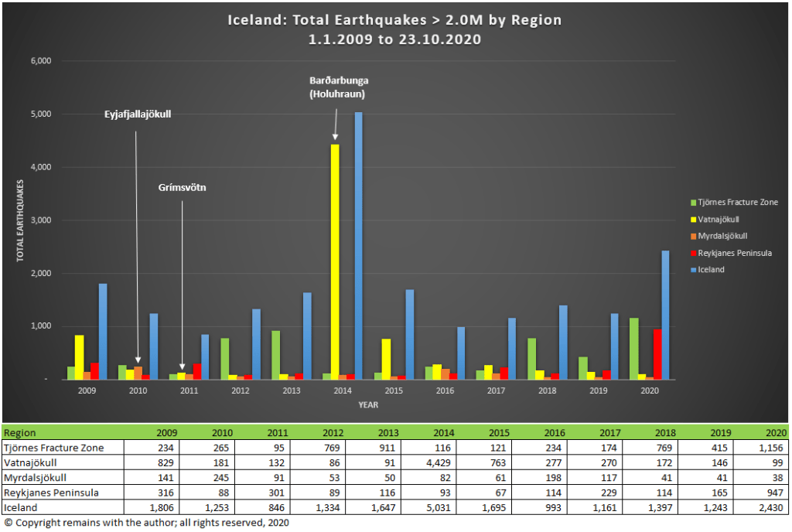Select the blue Iceland bar for 2009
Viewport: 792px width, 532px height.
point(103,332)
